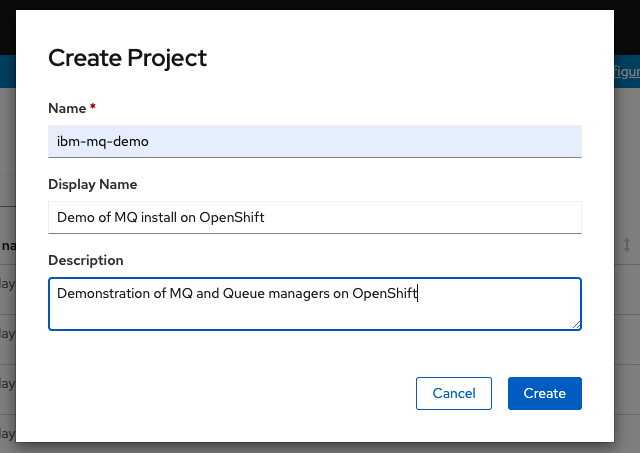This screenshot has width=640, height=453.
Task: Click the sort arrows icon behind dialog
Action: point(627,245)
